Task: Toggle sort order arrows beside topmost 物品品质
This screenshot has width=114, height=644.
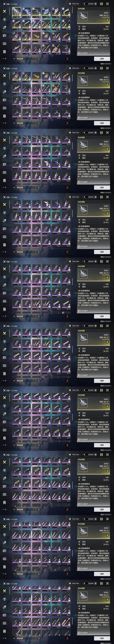Action: 39,59
